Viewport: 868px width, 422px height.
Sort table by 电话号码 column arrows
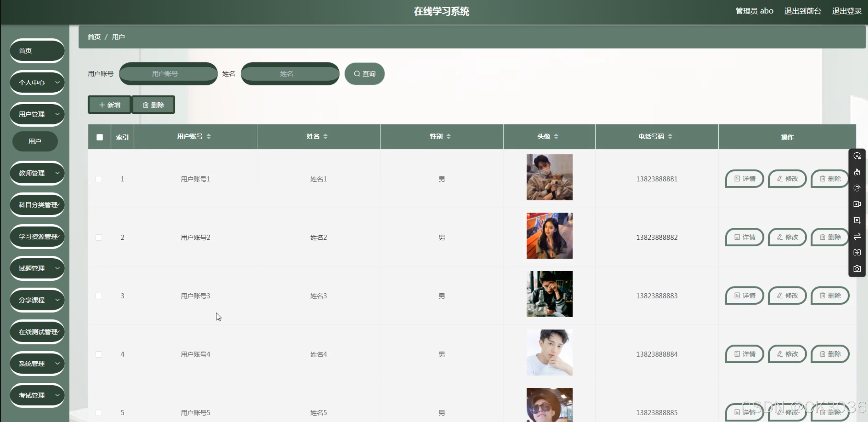coord(670,136)
